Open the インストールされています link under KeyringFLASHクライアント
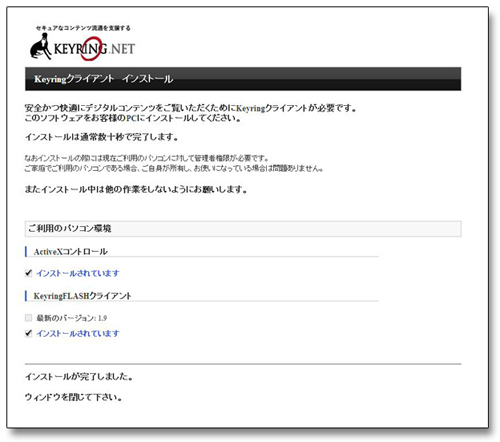 [78, 333]
